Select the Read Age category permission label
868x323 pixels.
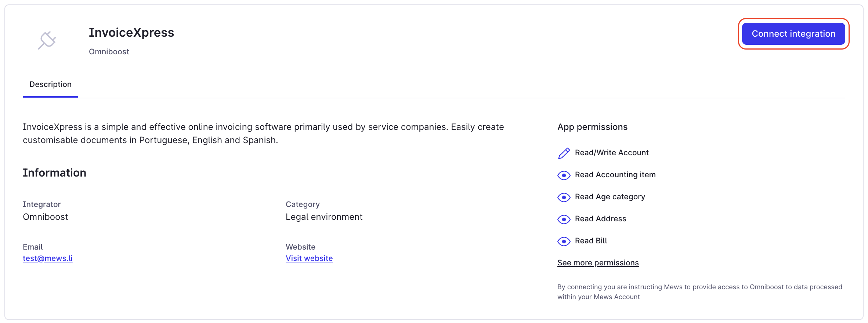610,197
